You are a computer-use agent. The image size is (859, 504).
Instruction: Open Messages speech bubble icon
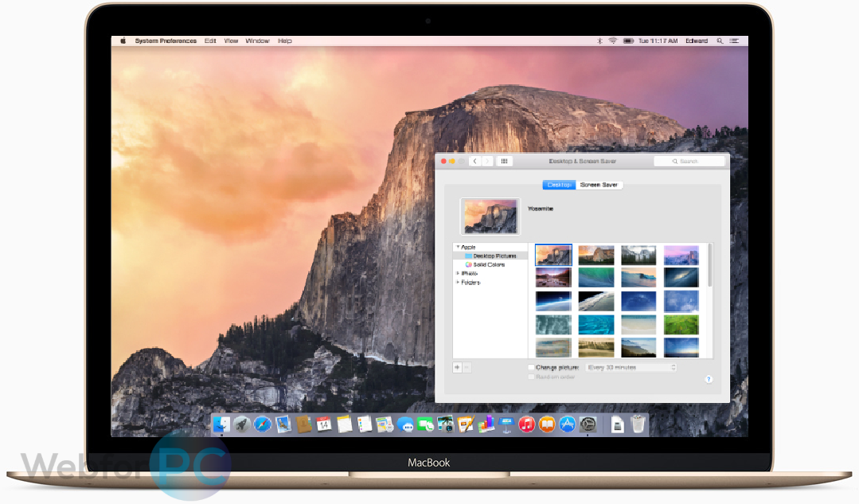405,424
